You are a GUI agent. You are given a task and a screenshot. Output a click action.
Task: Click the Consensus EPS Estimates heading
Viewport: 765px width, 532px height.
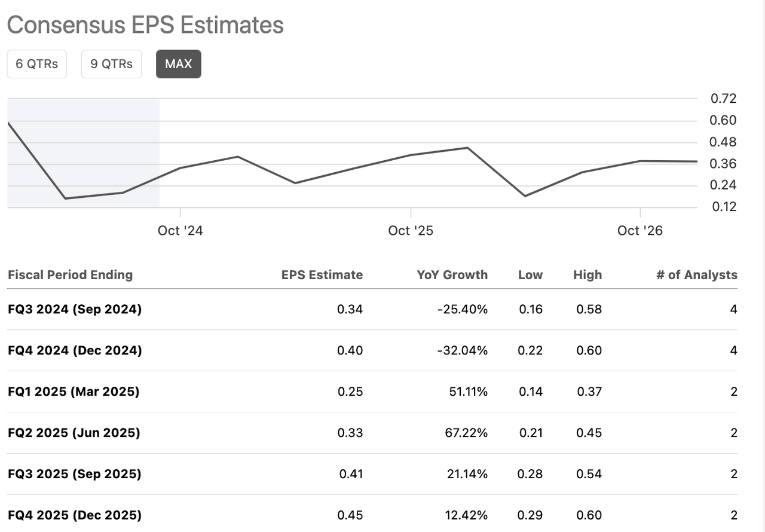pyautogui.click(x=145, y=25)
